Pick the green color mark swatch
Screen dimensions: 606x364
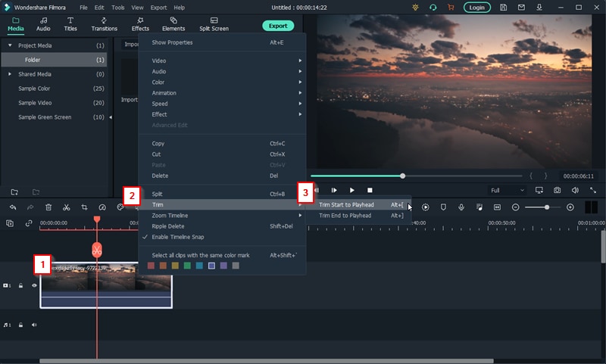[x=187, y=266]
